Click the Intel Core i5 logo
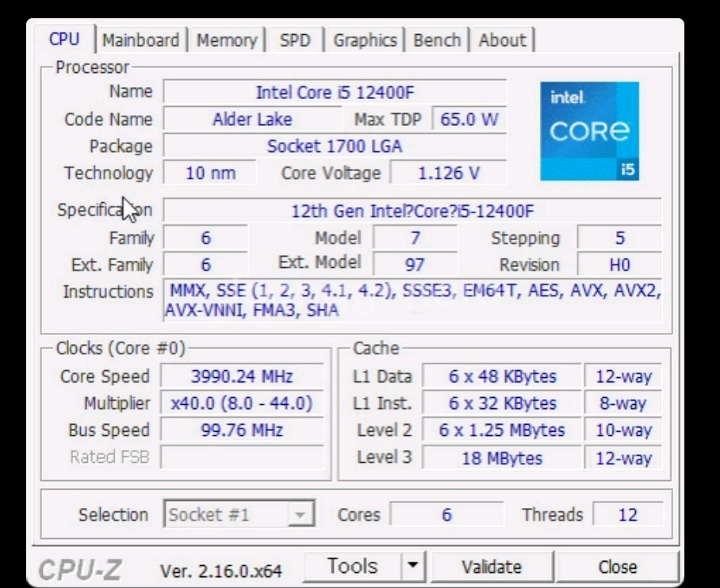Image resolution: width=720 pixels, height=588 pixels. point(589,131)
